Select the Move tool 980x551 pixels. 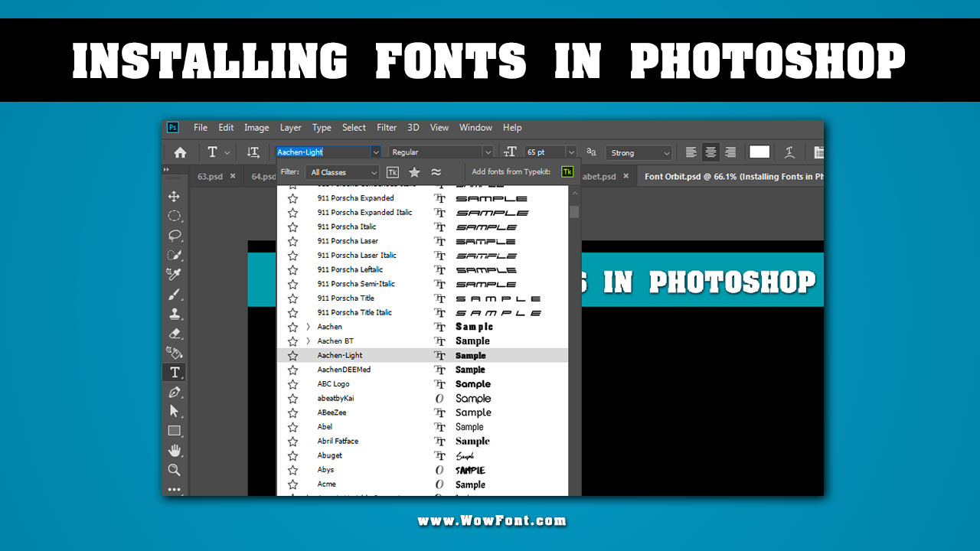coord(175,197)
